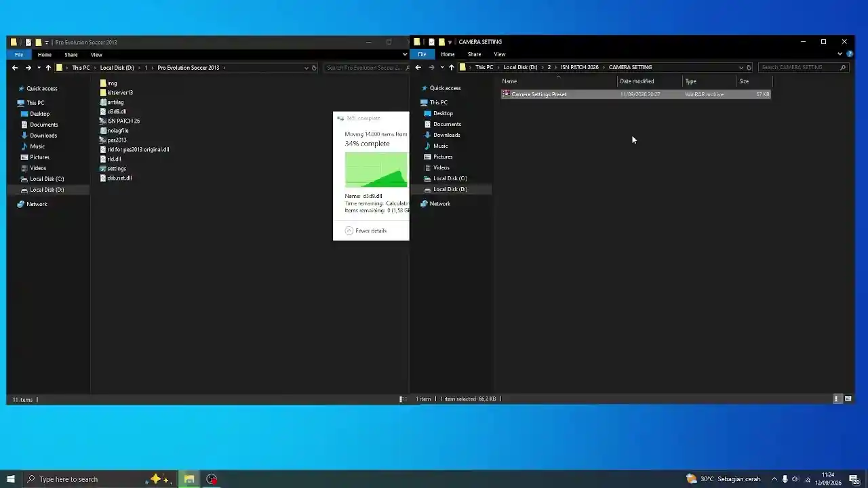Open Help in the CAMERA SETTING window
This screenshot has height=488, width=868.
(x=850, y=54)
